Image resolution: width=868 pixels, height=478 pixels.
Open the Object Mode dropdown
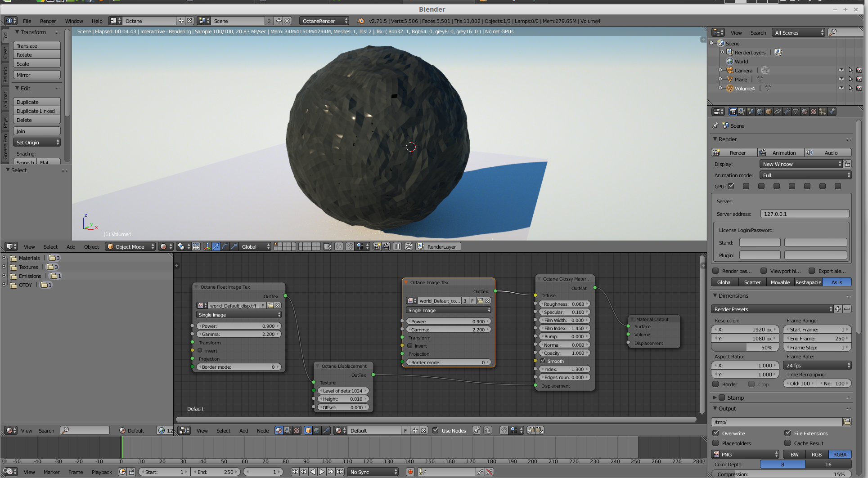130,246
